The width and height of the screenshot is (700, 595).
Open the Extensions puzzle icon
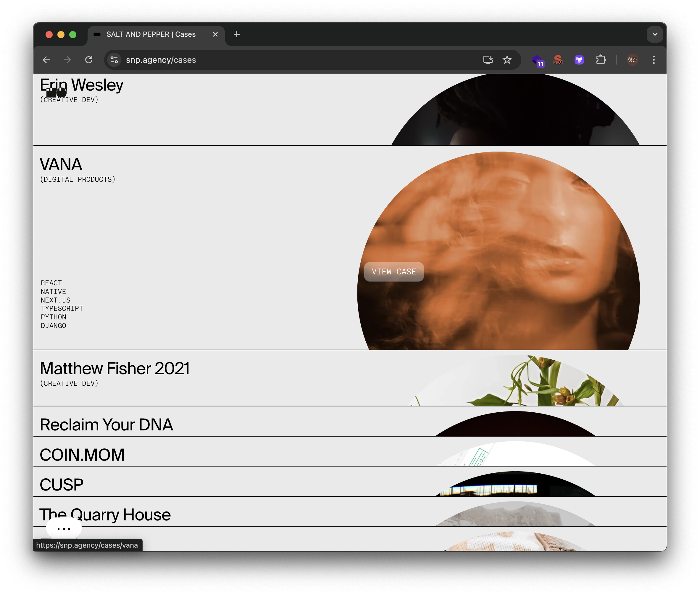tap(601, 60)
